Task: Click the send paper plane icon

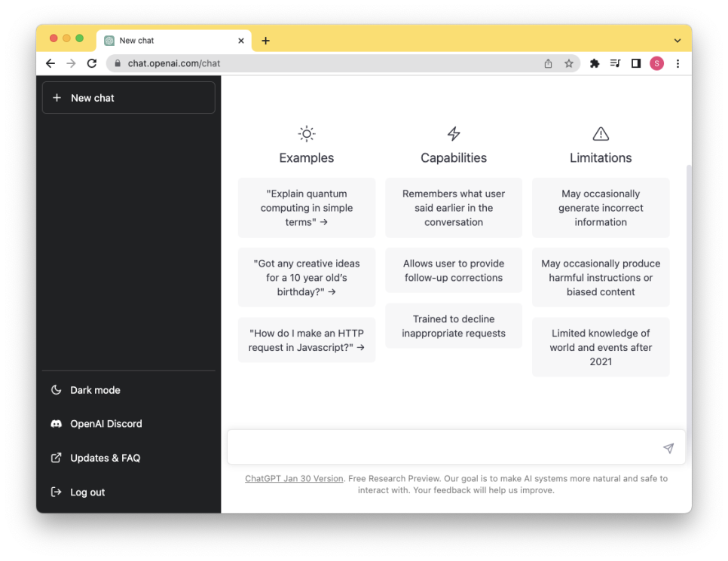Action: [668, 448]
